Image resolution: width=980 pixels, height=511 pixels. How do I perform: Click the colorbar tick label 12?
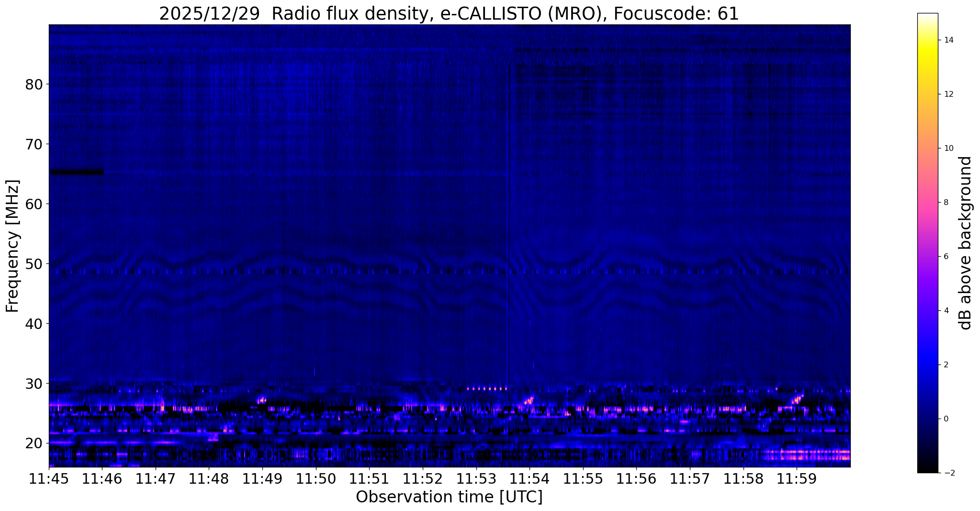pyautogui.click(x=948, y=94)
